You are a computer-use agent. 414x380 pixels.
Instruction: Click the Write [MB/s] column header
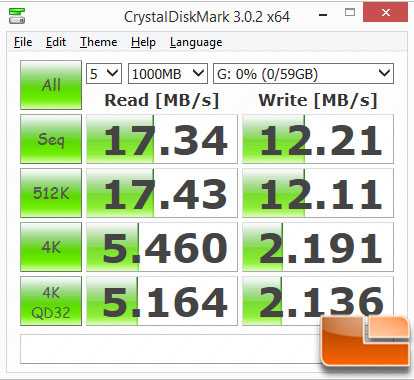click(318, 100)
